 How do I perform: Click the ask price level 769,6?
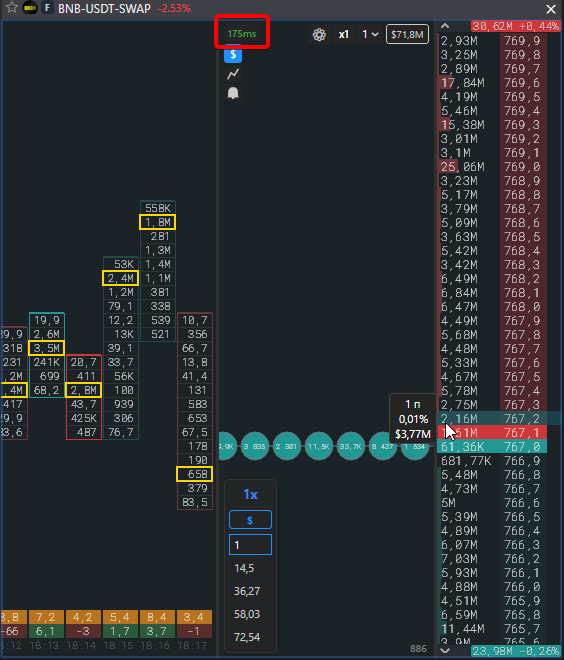[522, 83]
